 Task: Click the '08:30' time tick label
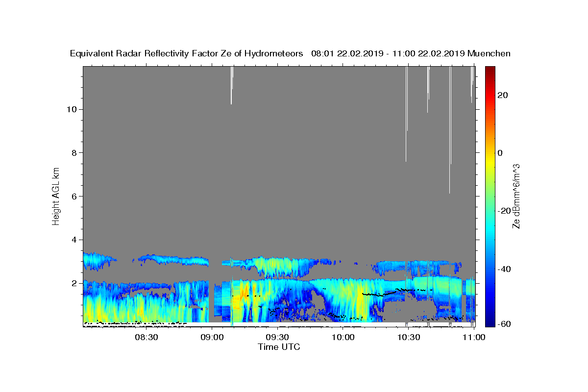click(x=146, y=337)
